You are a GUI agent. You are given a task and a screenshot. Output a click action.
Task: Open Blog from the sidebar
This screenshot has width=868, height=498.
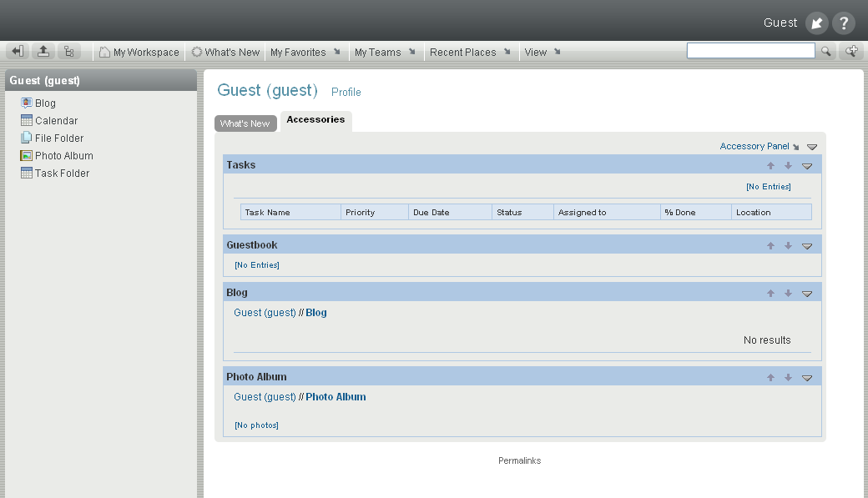coord(44,103)
